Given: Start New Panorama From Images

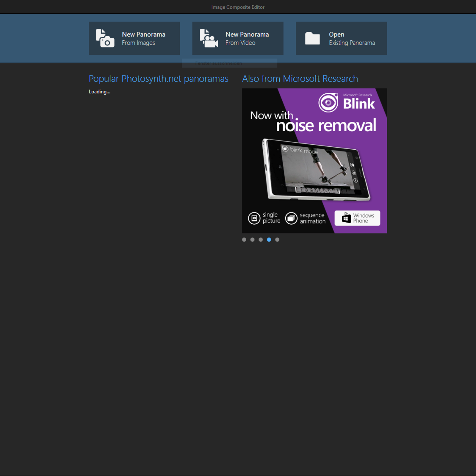Looking at the screenshot, I should coord(134,38).
